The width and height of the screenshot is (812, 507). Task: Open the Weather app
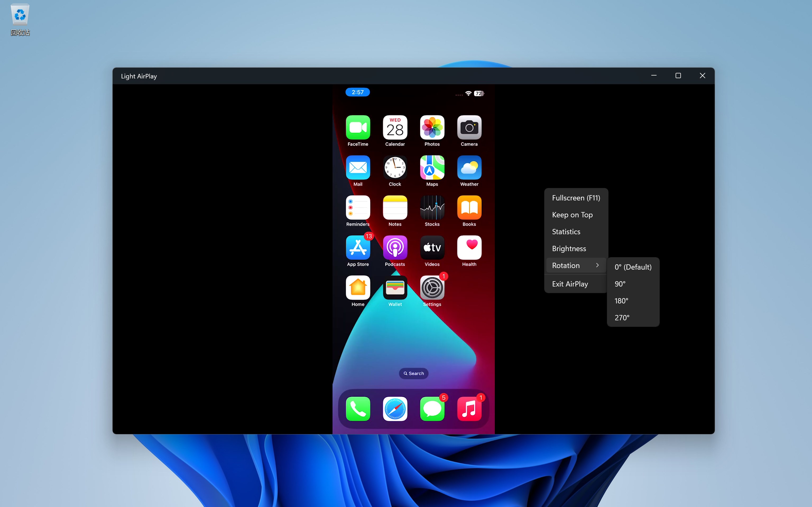point(469,168)
